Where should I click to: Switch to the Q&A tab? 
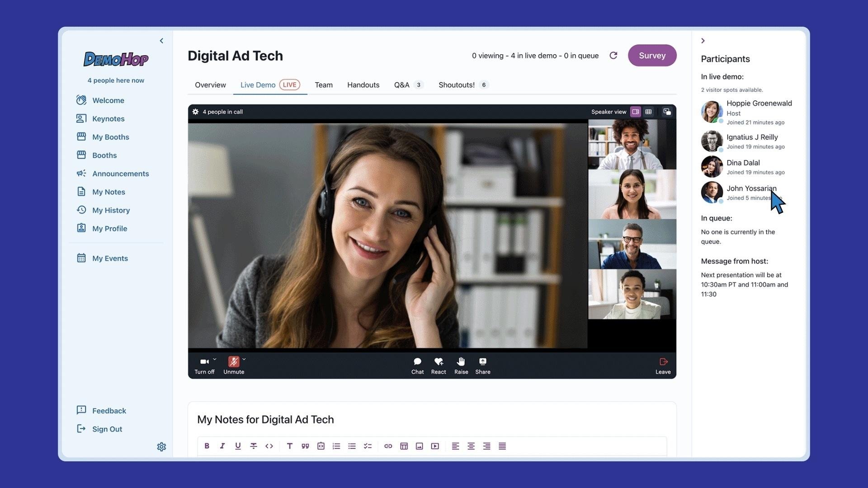click(401, 85)
